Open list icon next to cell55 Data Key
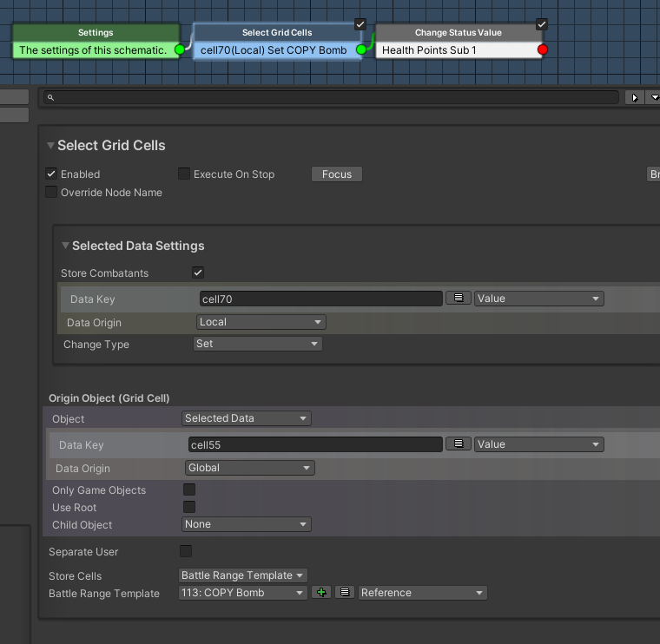660x644 pixels. 459,444
